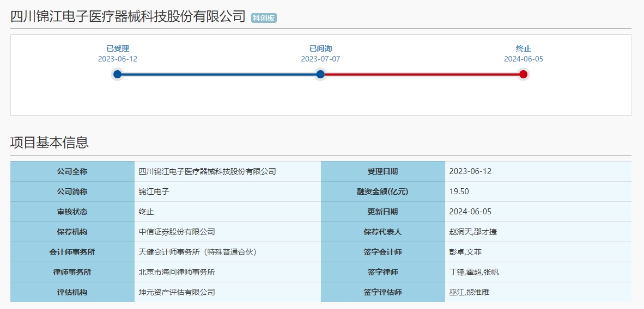The height and width of the screenshot is (309, 644).
Task: Click the red progress bar segment
Action: [422, 75]
